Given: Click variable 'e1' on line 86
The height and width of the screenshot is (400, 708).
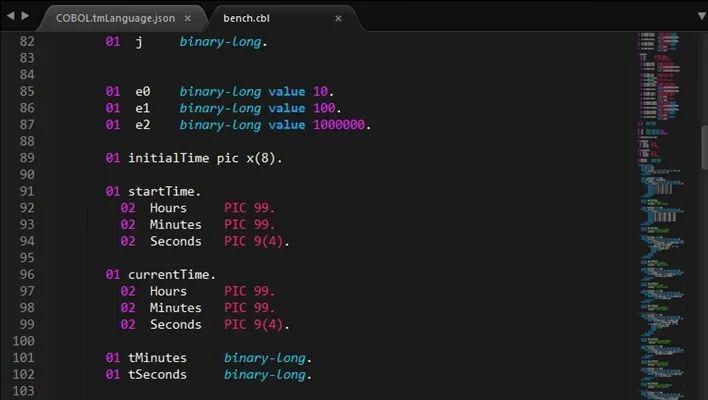Looking at the screenshot, I should click(x=143, y=108).
